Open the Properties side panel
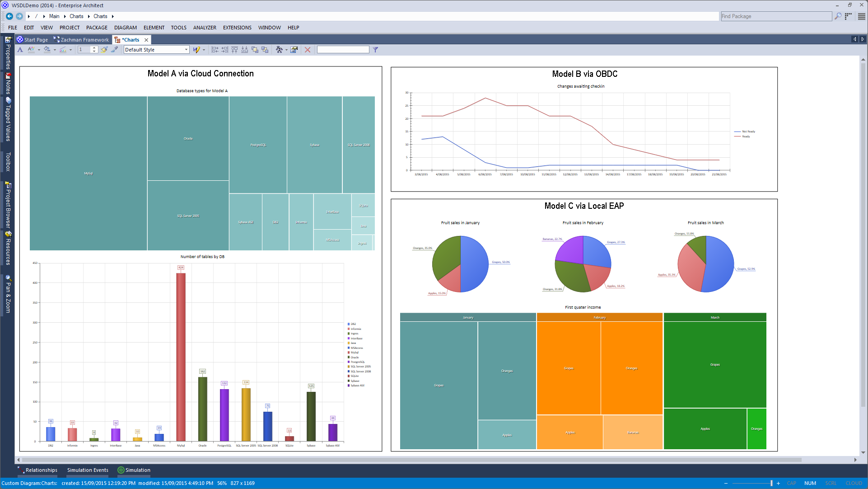868x489 pixels. coord(8,52)
